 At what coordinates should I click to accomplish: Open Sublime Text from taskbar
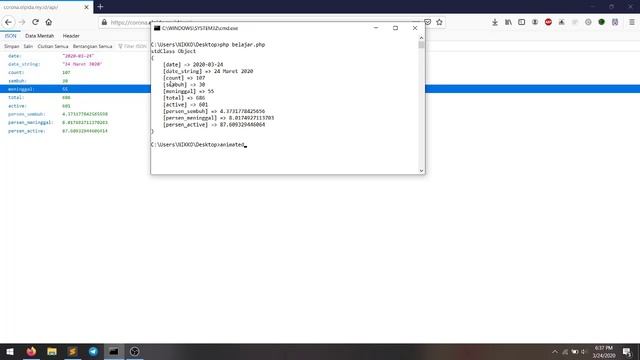pos(73,351)
